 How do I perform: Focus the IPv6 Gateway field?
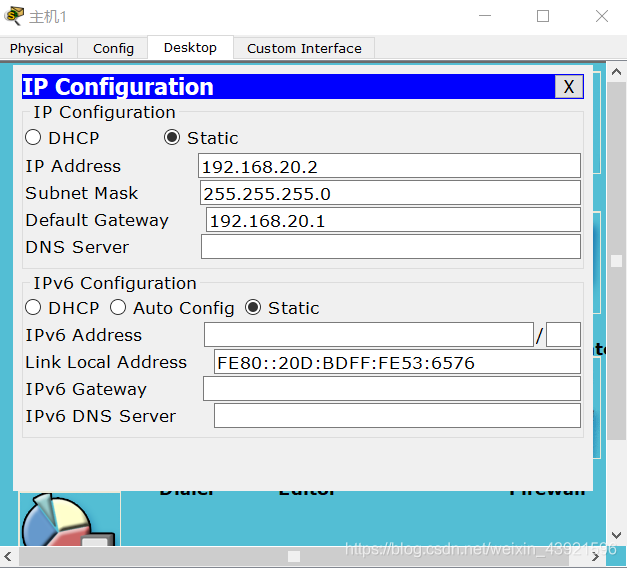(392, 389)
